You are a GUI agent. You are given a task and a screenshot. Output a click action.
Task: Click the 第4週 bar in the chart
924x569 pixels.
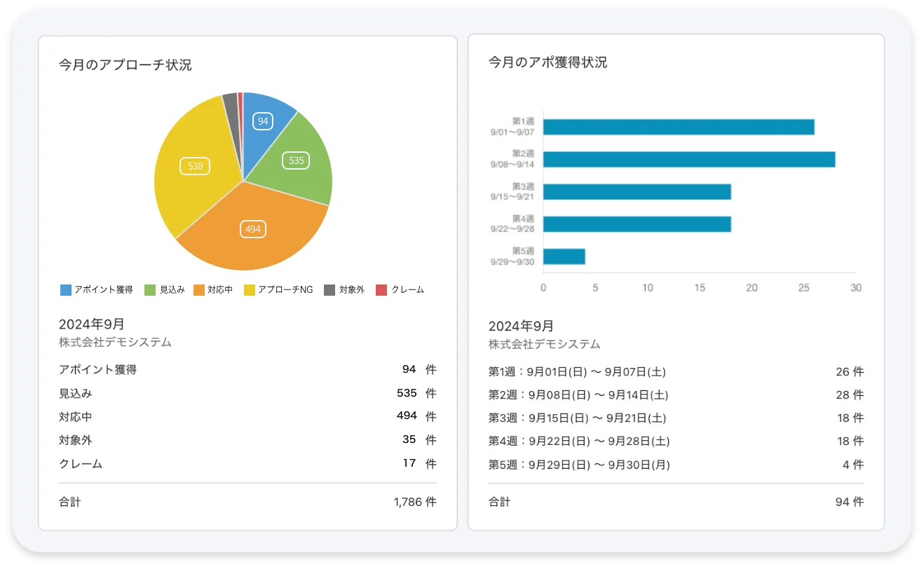[637, 224]
